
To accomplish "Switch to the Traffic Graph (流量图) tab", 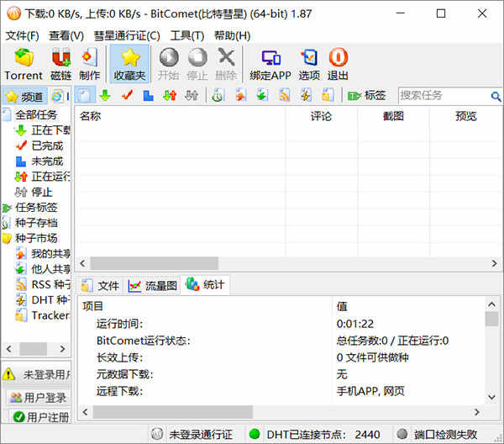I will pos(152,285).
